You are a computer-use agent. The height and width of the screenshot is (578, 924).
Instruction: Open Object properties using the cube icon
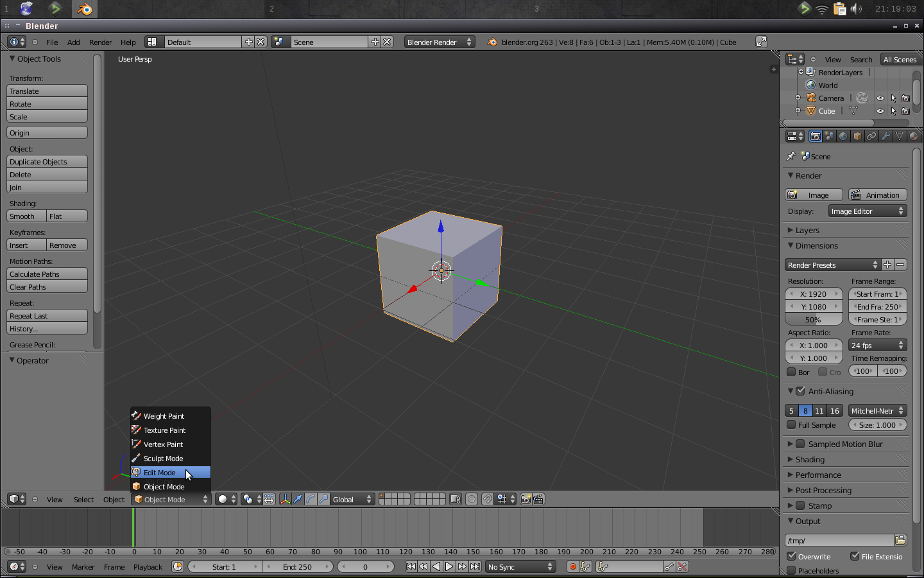(x=857, y=136)
